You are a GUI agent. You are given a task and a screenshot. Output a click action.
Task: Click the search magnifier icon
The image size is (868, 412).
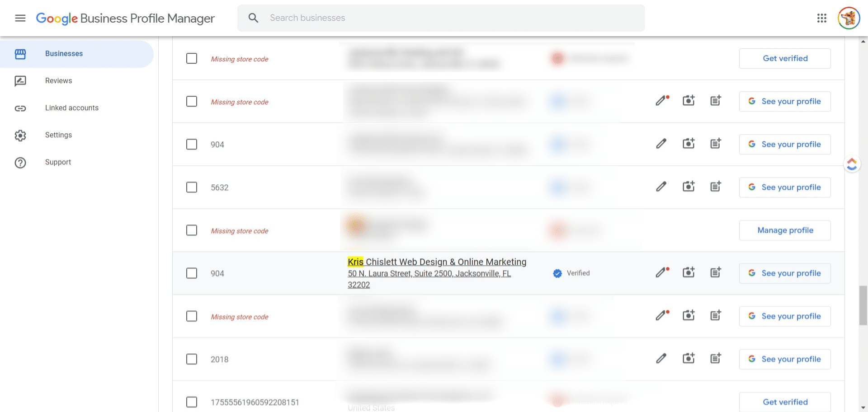[x=253, y=18]
